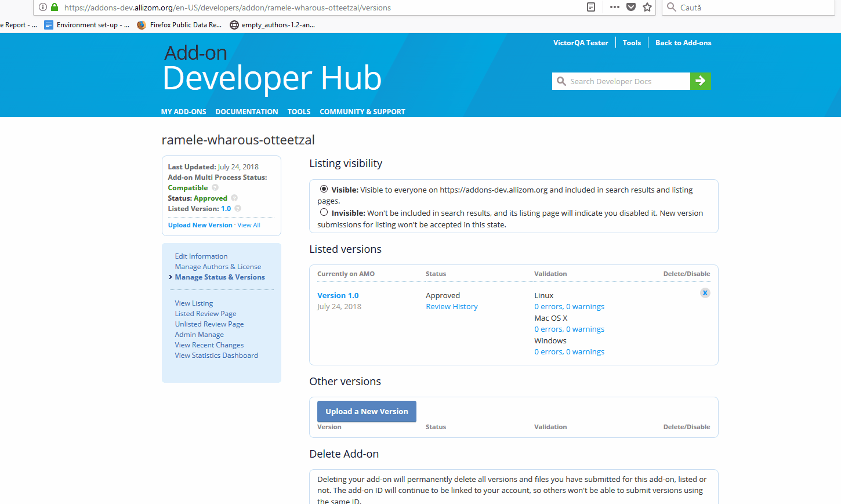
Task: Click help icon next to Compatible
Action: (215, 188)
